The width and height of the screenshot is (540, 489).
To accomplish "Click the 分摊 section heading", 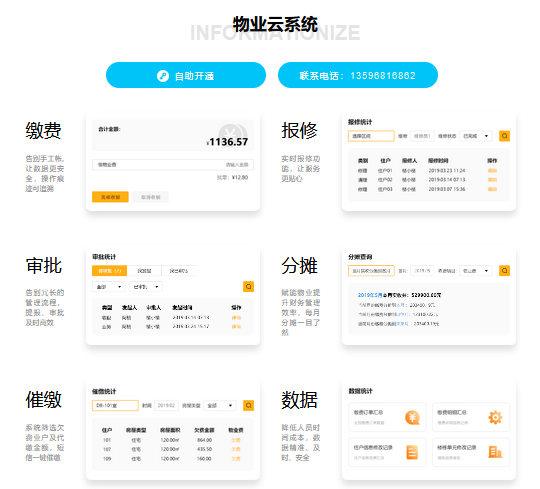I will point(299,266).
